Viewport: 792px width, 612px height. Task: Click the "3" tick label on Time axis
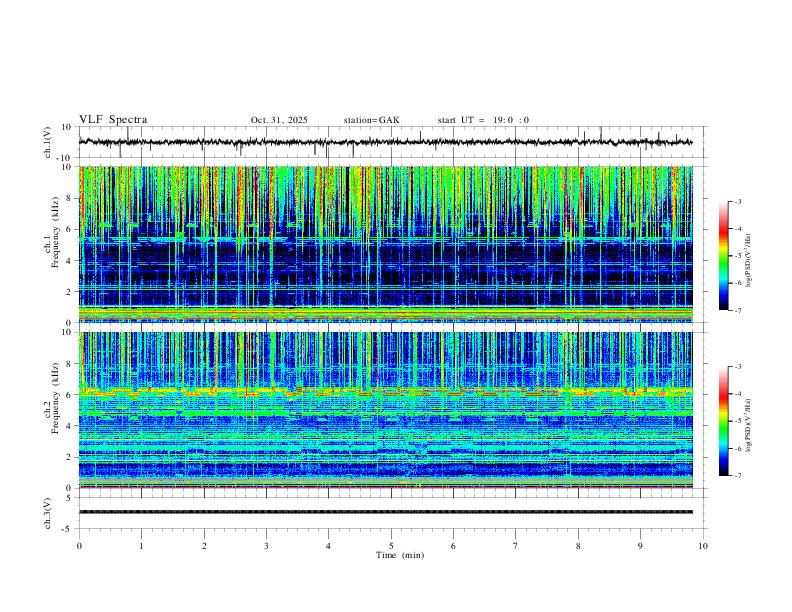pos(266,546)
